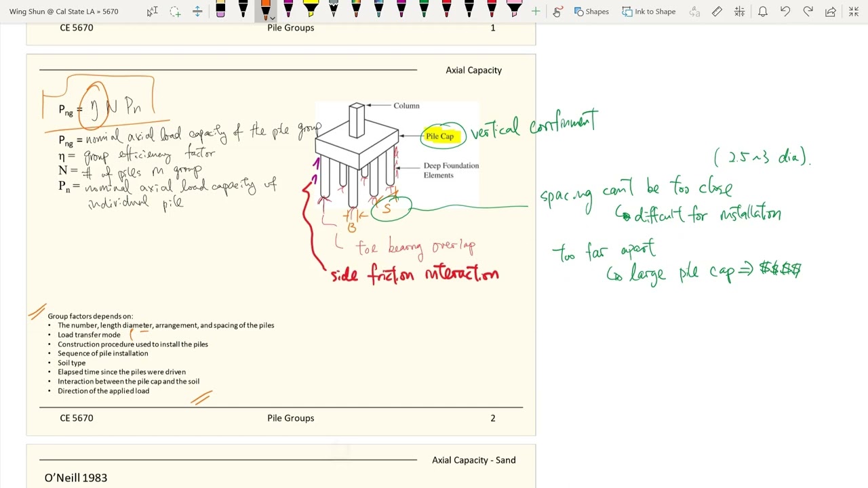Open the orange pen options chevron
Viewport: 868px width, 488px height.
[272, 17]
